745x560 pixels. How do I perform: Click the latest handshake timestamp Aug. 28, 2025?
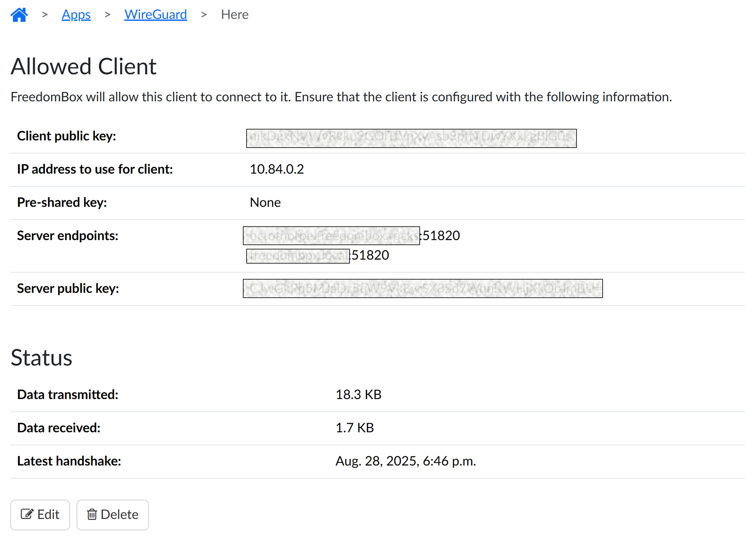coord(406,461)
